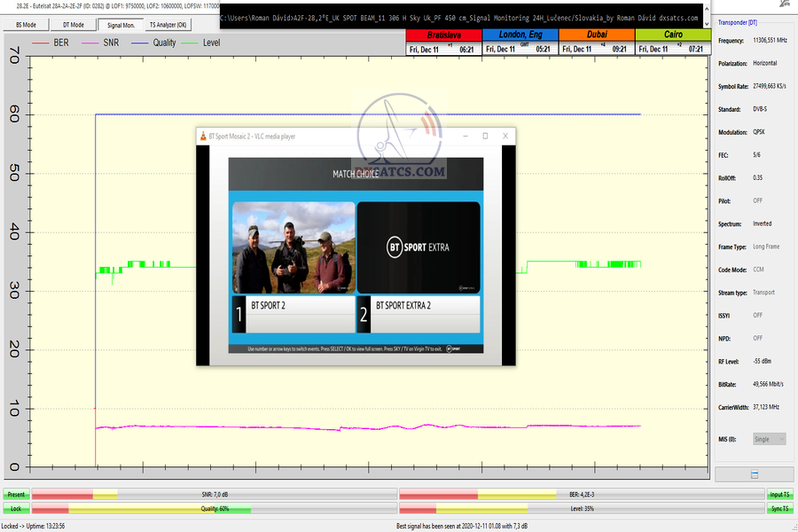Screen dimensions: 798x532
Task: Click the Input TS indicator
Action: tap(780, 495)
